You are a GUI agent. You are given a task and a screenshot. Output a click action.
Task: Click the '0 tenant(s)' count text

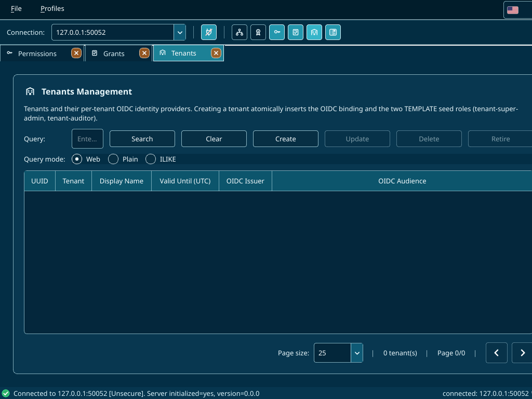click(x=400, y=353)
